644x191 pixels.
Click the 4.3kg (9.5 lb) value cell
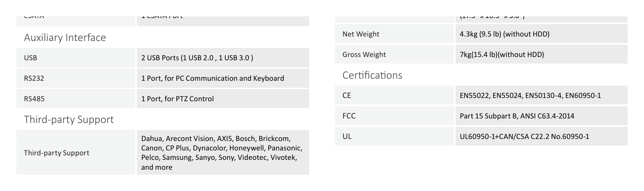(x=541, y=34)
